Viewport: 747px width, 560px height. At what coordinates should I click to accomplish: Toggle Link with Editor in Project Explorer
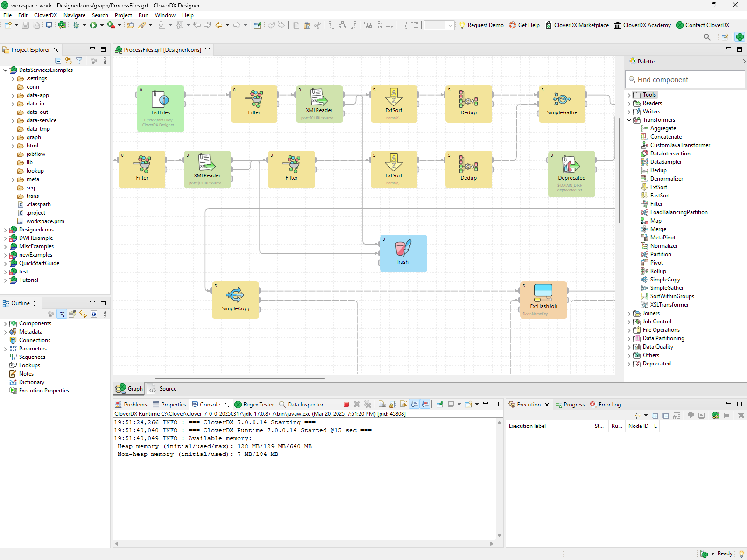[x=69, y=61]
